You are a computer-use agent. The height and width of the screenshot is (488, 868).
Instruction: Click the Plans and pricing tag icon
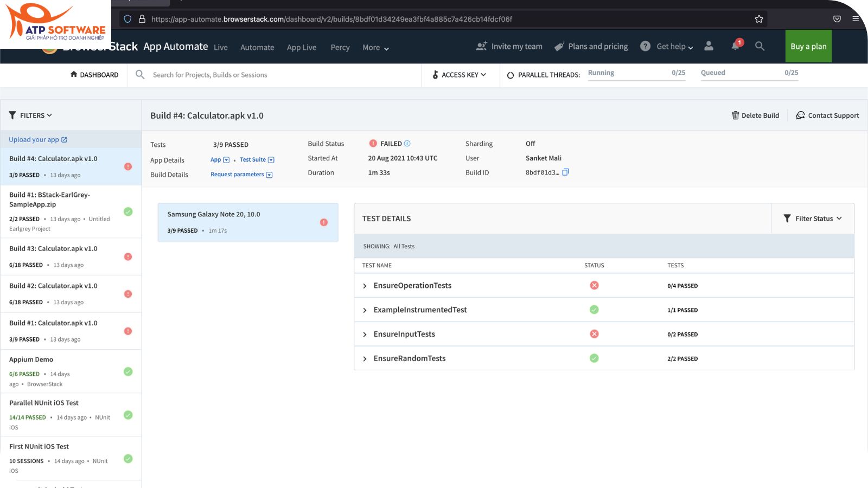pyautogui.click(x=559, y=47)
